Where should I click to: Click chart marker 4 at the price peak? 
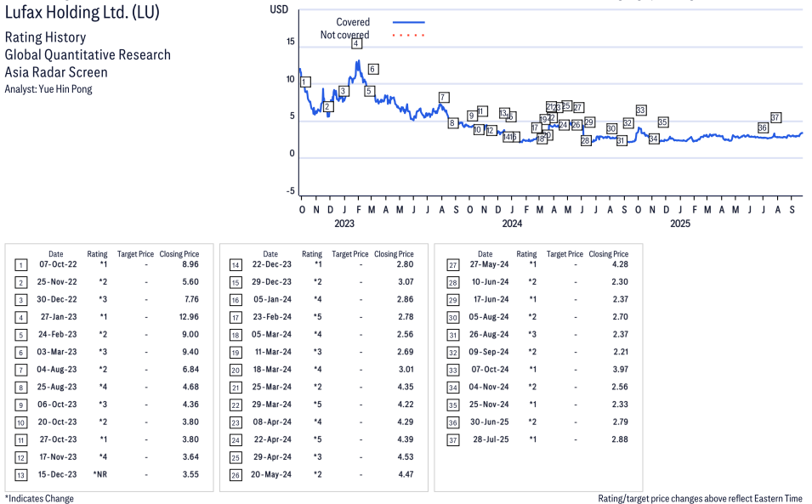click(356, 43)
